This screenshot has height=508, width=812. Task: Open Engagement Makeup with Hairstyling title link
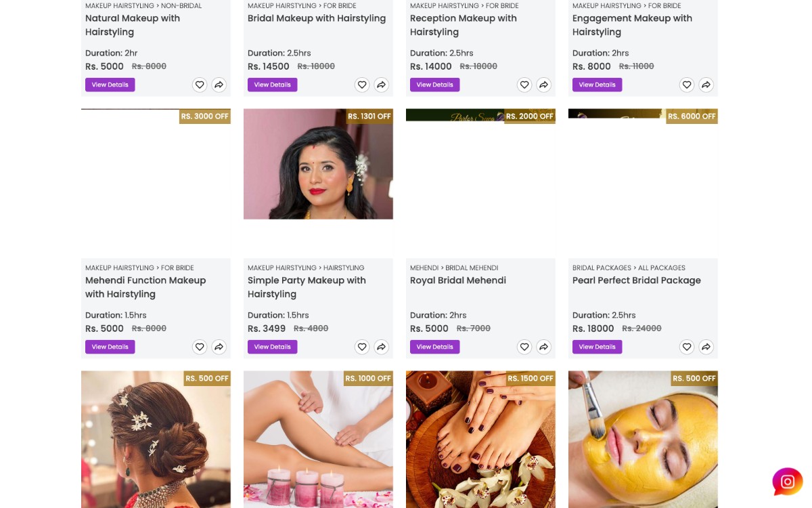point(632,25)
